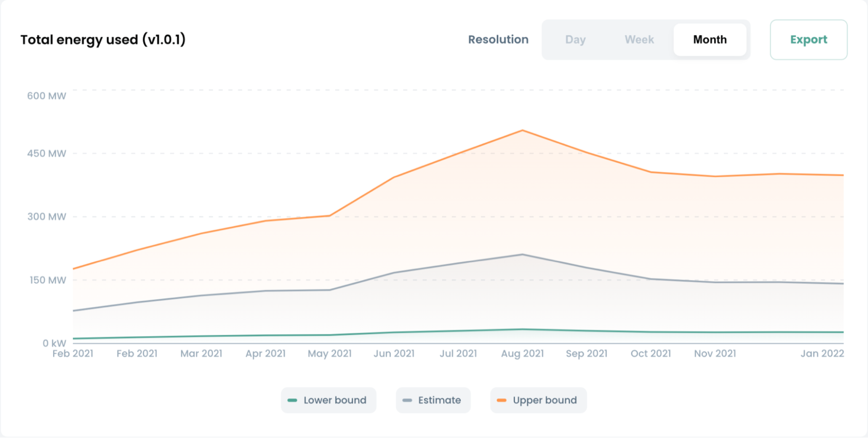Hide the Upper bound series
868x438 pixels.
click(x=538, y=400)
